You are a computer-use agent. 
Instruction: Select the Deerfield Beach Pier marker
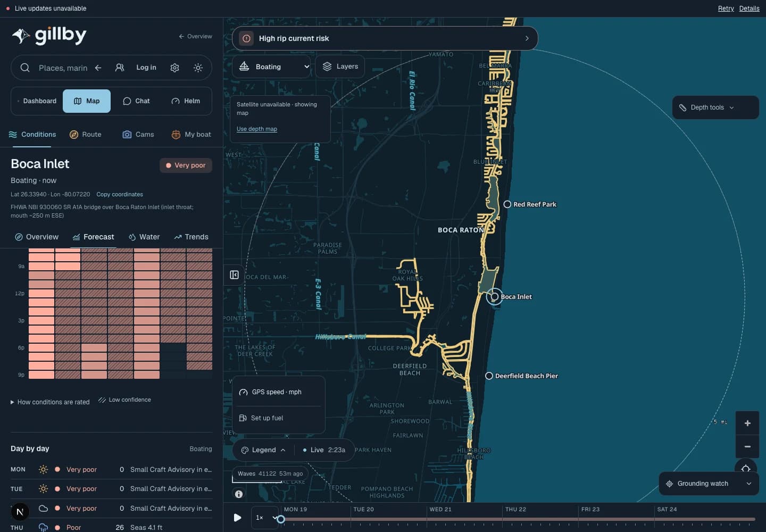point(489,376)
